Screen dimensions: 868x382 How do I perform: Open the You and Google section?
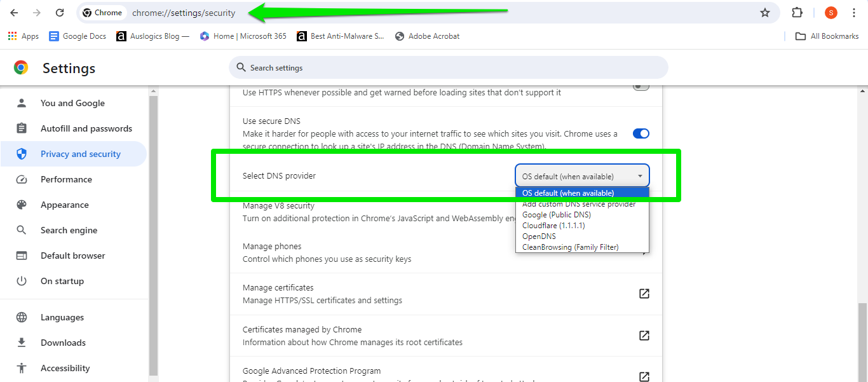coord(74,103)
